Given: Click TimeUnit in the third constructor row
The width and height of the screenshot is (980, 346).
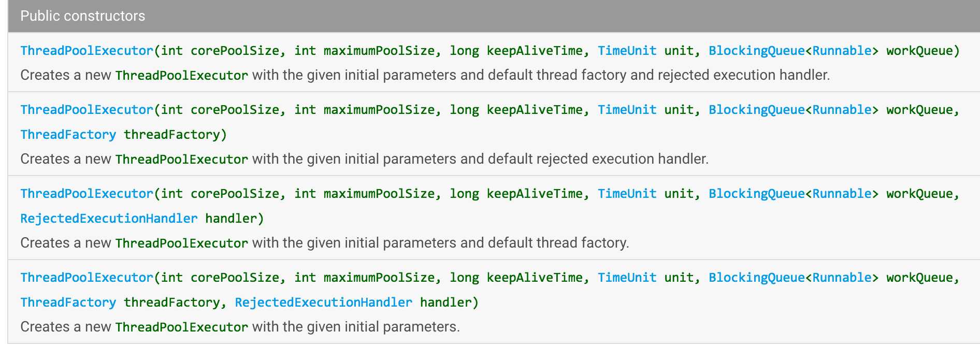Looking at the screenshot, I should [627, 194].
